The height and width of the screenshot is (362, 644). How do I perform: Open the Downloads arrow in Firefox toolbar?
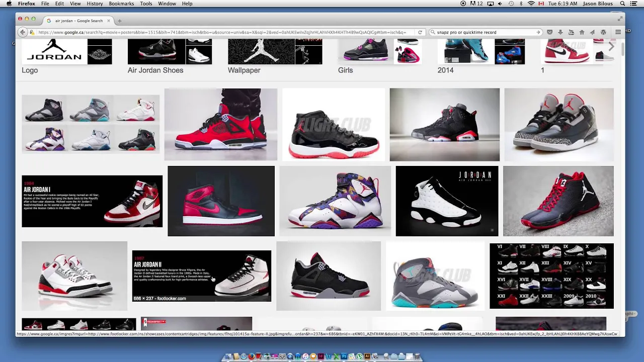[560, 32]
